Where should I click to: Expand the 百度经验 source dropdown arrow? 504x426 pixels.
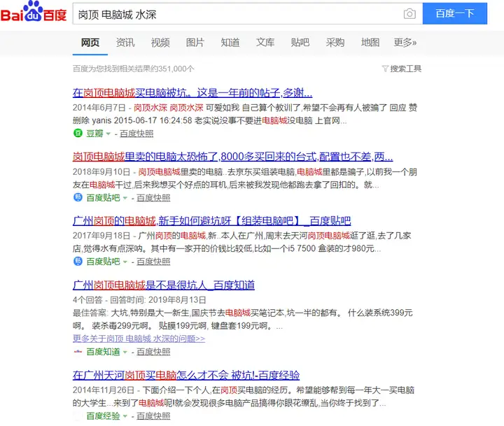click(125, 416)
